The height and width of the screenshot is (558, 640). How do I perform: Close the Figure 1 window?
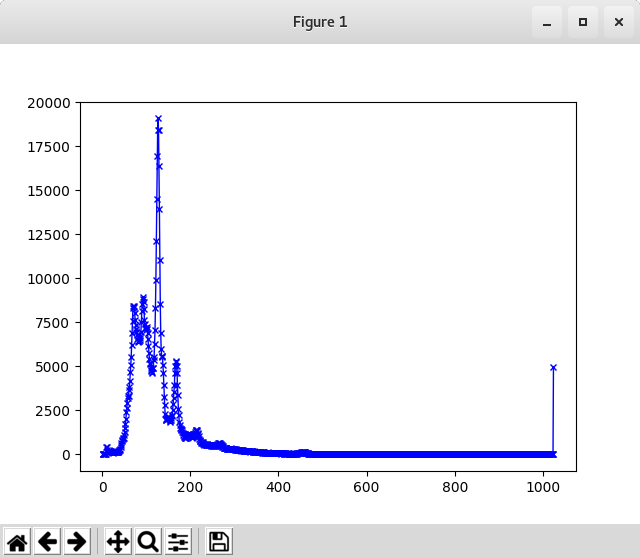[619, 22]
